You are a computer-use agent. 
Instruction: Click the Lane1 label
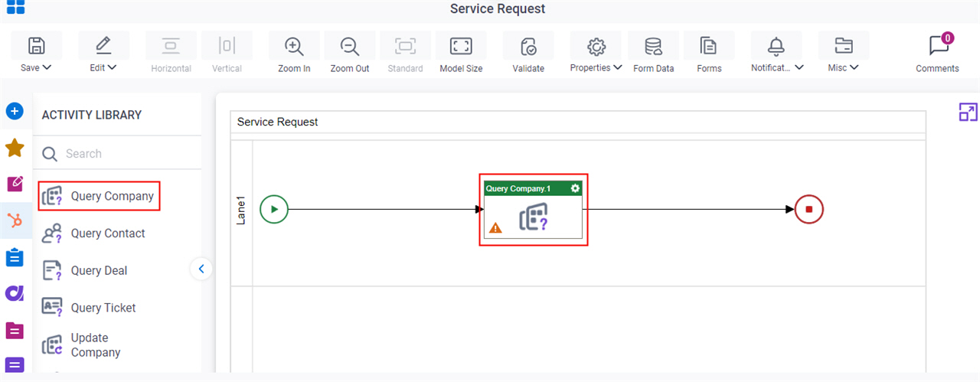click(241, 210)
